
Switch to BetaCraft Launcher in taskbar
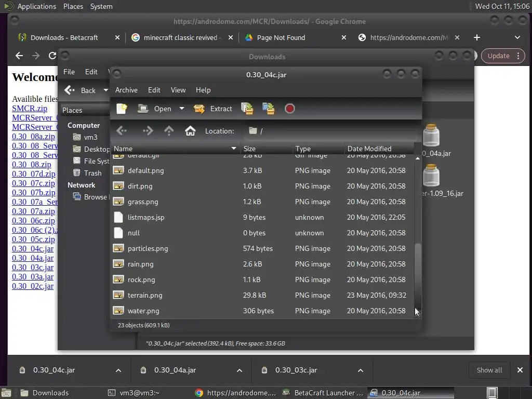click(x=323, y=393)
